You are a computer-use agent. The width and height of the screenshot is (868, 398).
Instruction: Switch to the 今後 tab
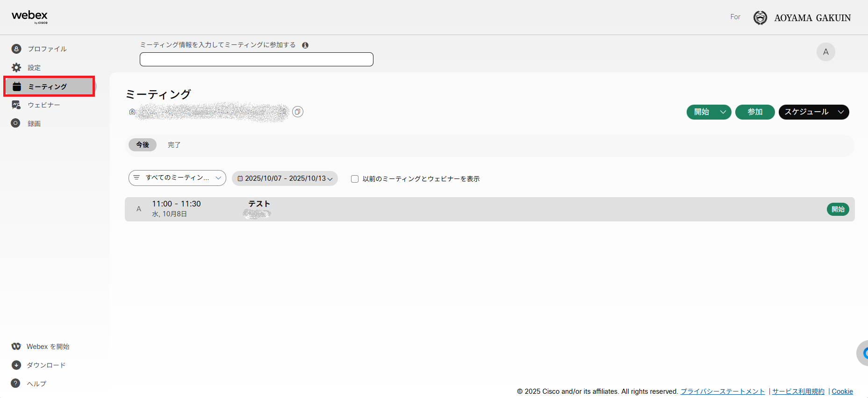[143, 145]
